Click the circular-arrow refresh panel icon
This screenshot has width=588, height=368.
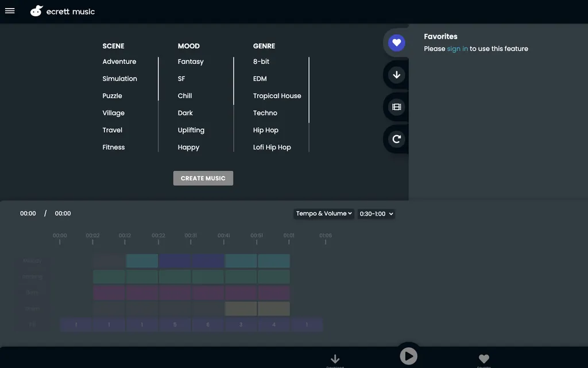point(396,139)
